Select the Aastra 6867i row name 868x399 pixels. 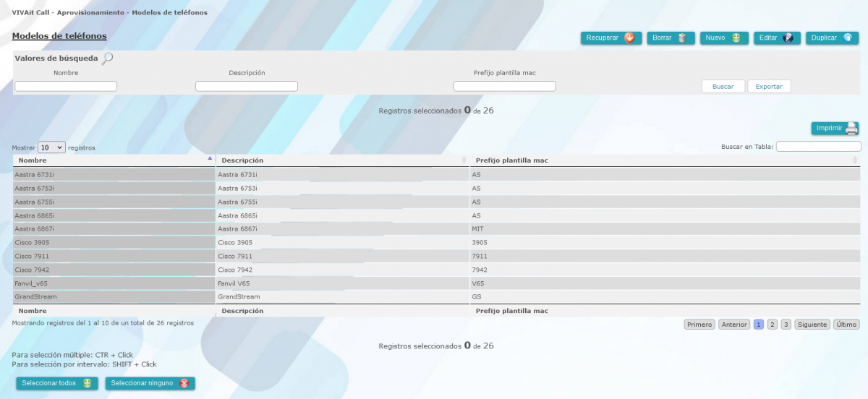pyautogui.click(x=114, y=228)
